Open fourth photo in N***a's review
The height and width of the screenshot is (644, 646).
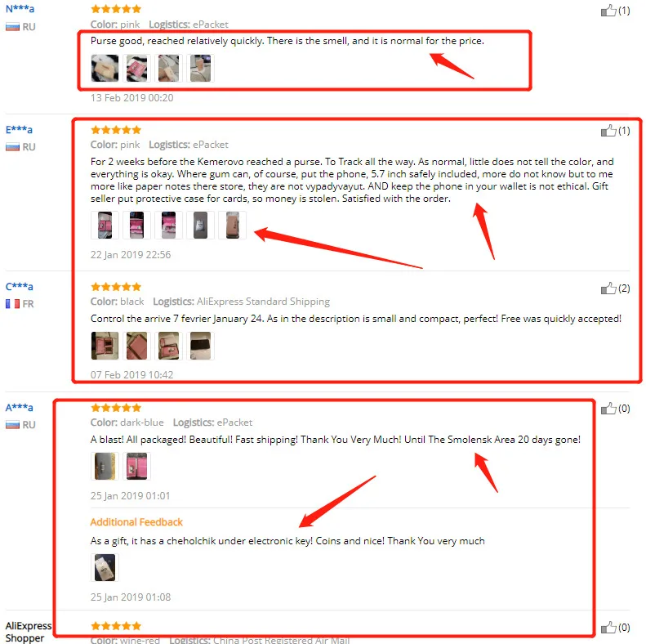tap(200, 68)
